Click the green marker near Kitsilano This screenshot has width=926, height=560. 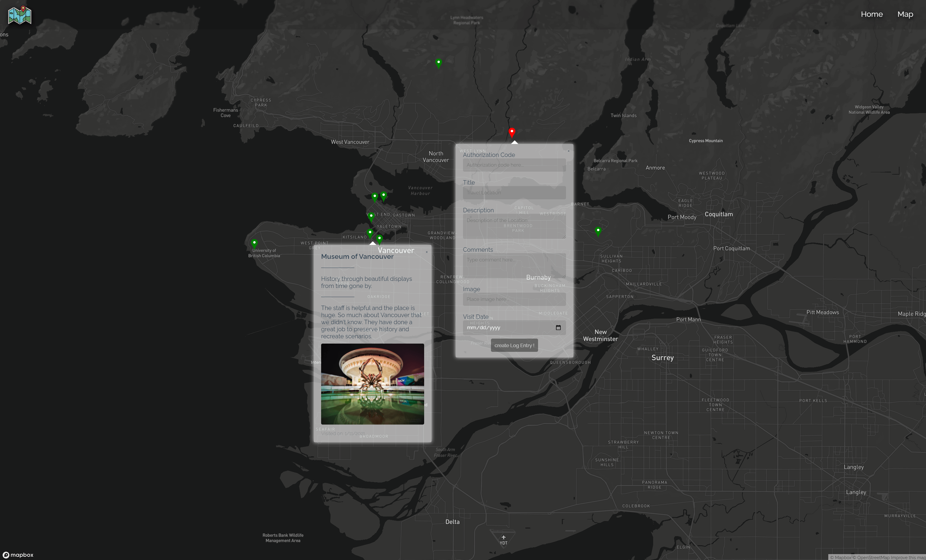370,233
